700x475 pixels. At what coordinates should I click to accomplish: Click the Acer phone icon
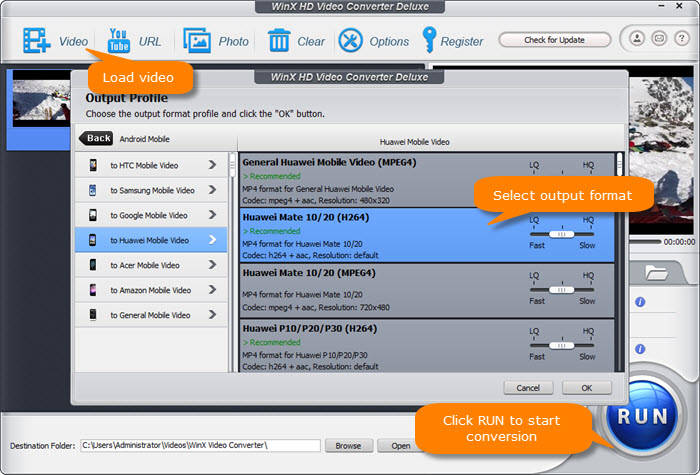coord(93,265)
